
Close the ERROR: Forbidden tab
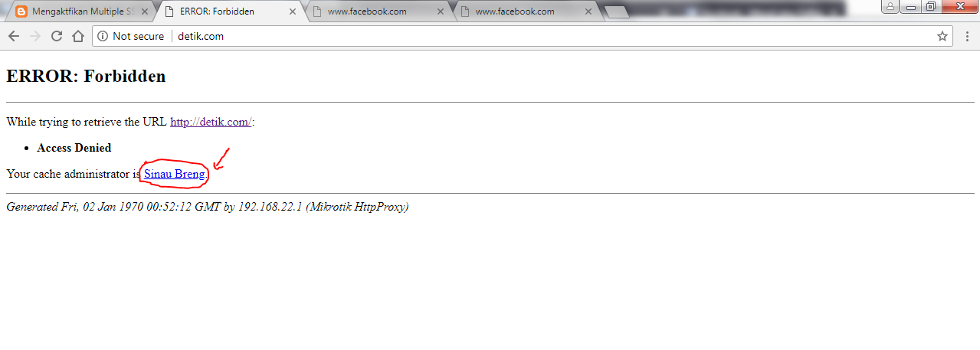292,11
